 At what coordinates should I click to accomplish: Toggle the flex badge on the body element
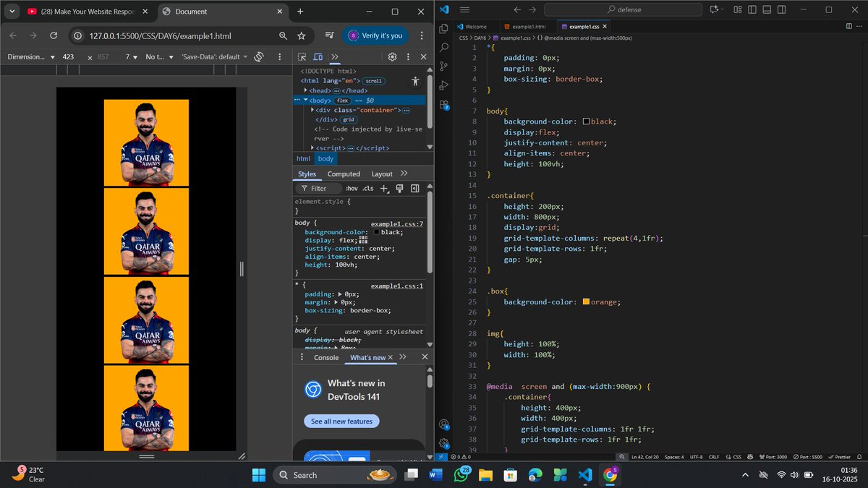point(341,100)
